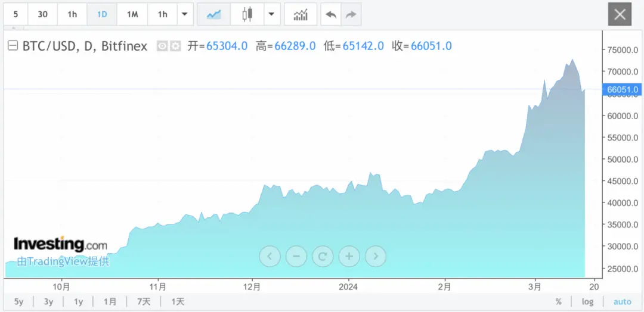This screenshot has height=312, width=644.
Task: Select the area chart style icon
Action: 213,14
